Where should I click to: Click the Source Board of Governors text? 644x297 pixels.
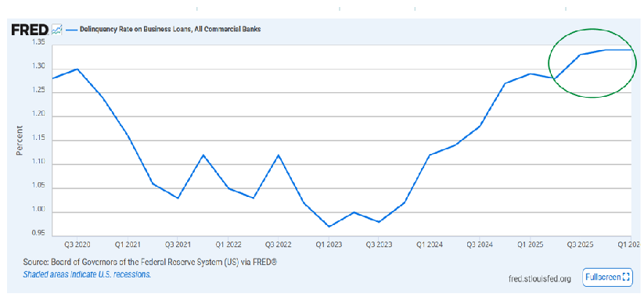coord(151,261)
